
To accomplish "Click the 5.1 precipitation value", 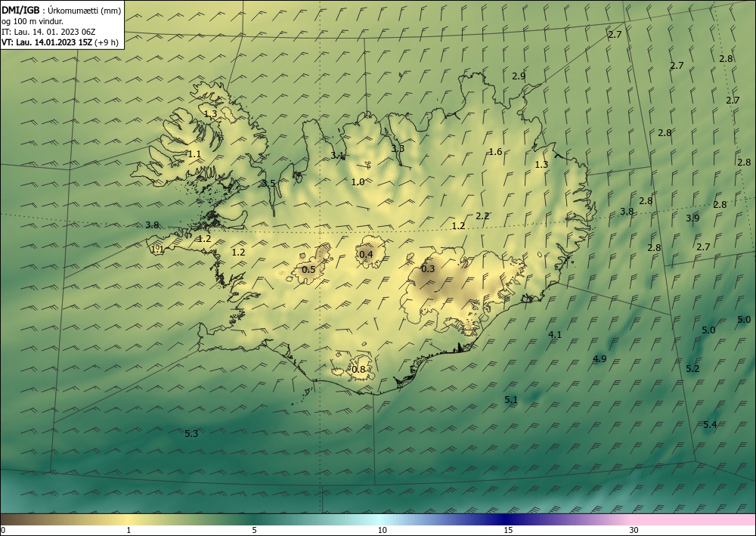I will tap(511, 400).
